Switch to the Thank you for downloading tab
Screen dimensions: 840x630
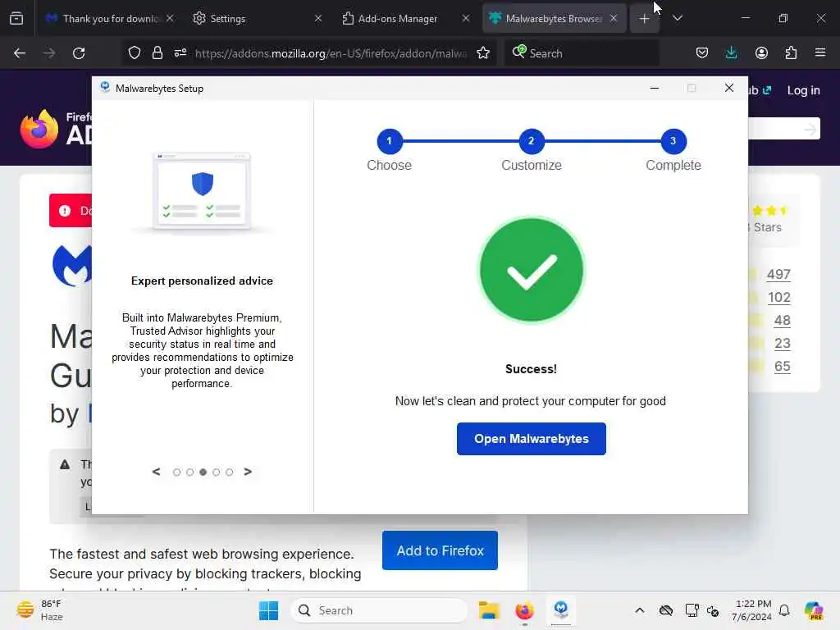pos(110,18)
